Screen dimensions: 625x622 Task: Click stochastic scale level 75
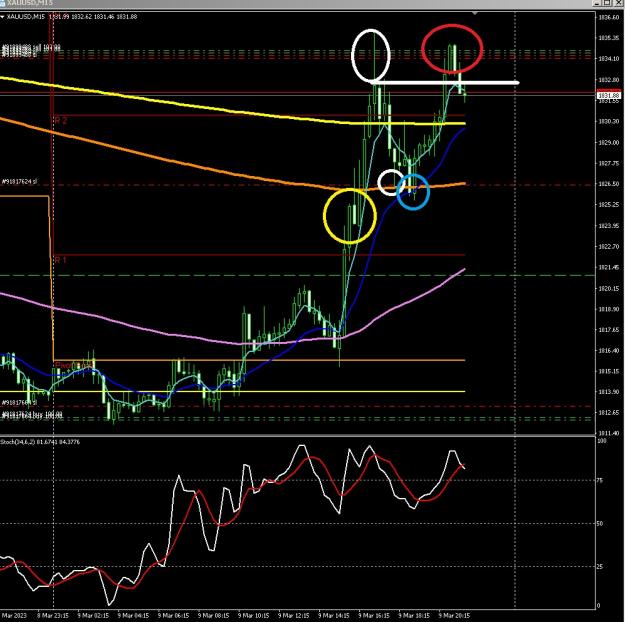pos(600,480)
